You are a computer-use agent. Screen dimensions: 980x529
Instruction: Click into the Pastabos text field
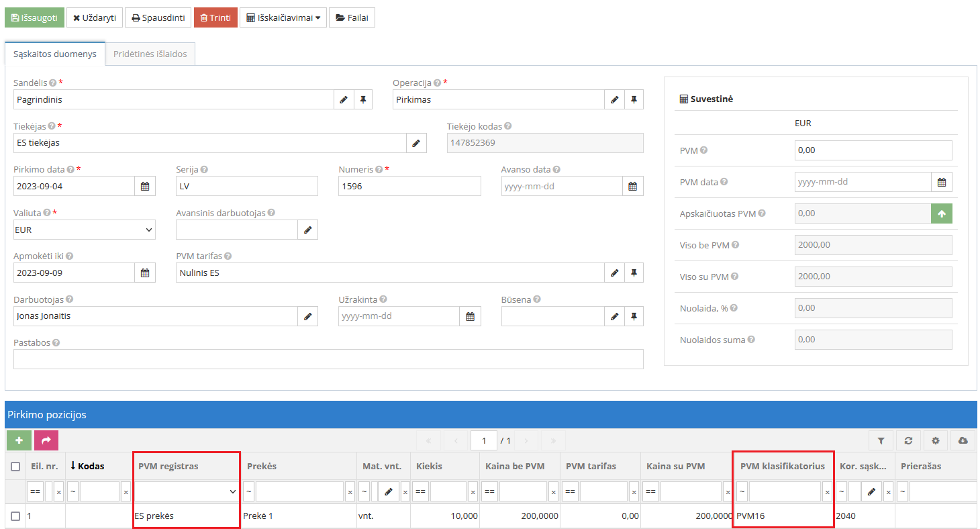tap(328, 359)
